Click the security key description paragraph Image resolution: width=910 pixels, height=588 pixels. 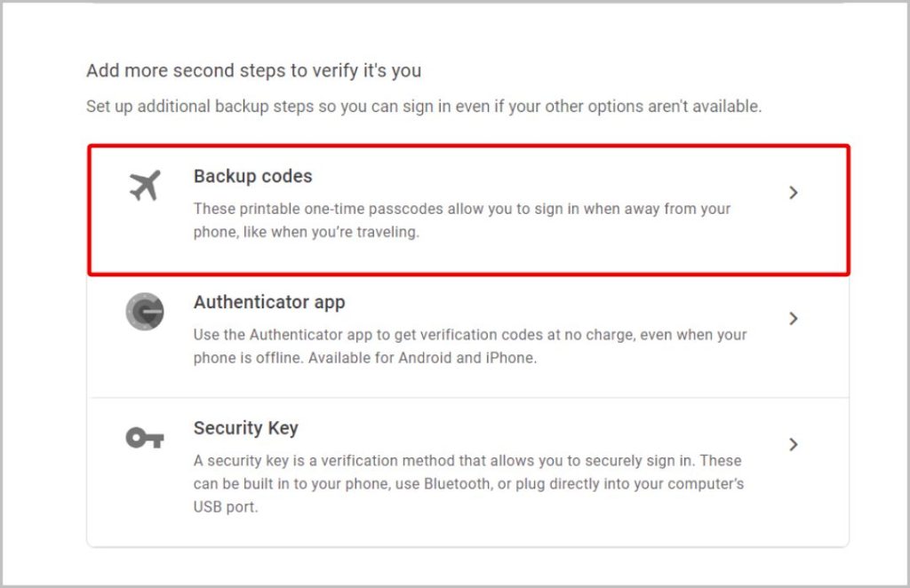[x=469, y=483]
